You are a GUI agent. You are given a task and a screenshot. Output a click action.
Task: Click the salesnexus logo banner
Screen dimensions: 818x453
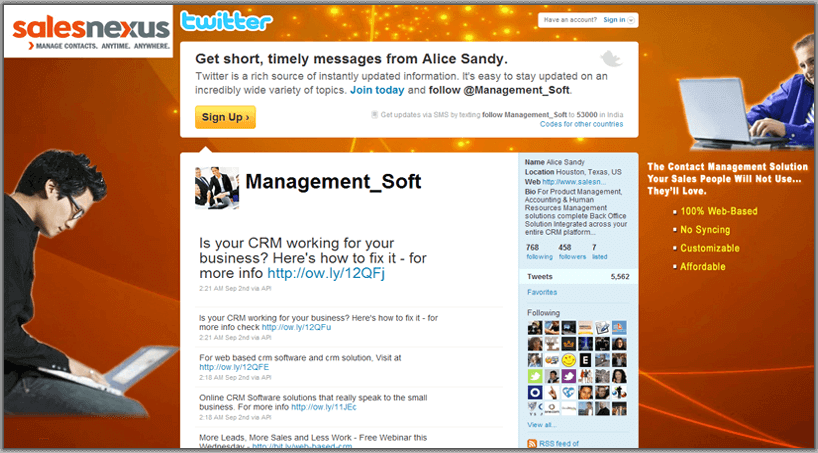tap(88, 32)
